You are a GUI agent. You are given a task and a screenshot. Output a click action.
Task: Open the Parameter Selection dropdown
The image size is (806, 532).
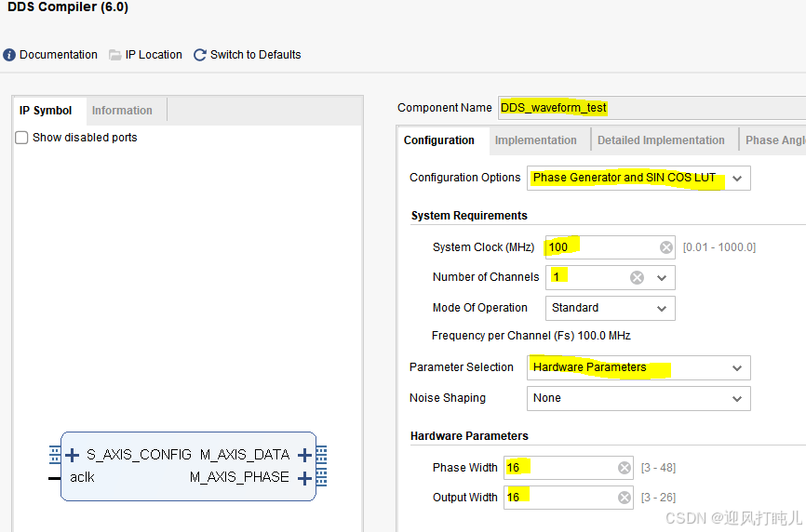click(x=638, y=367)
